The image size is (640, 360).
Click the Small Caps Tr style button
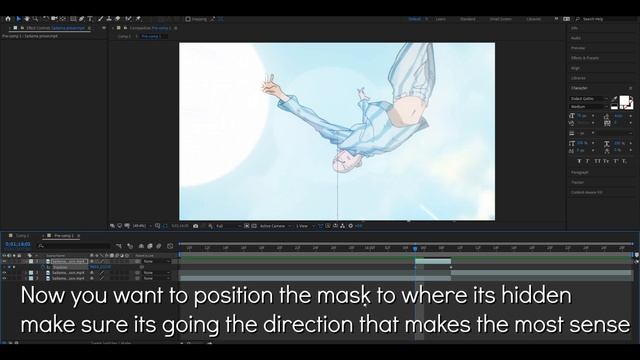tap(607, 162)
